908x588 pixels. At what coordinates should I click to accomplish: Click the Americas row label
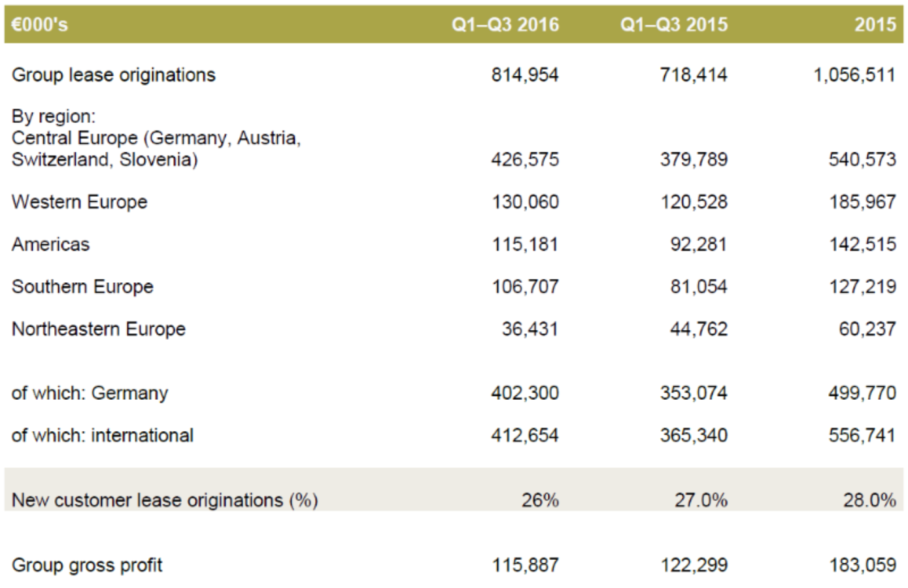tap(51, 244)
